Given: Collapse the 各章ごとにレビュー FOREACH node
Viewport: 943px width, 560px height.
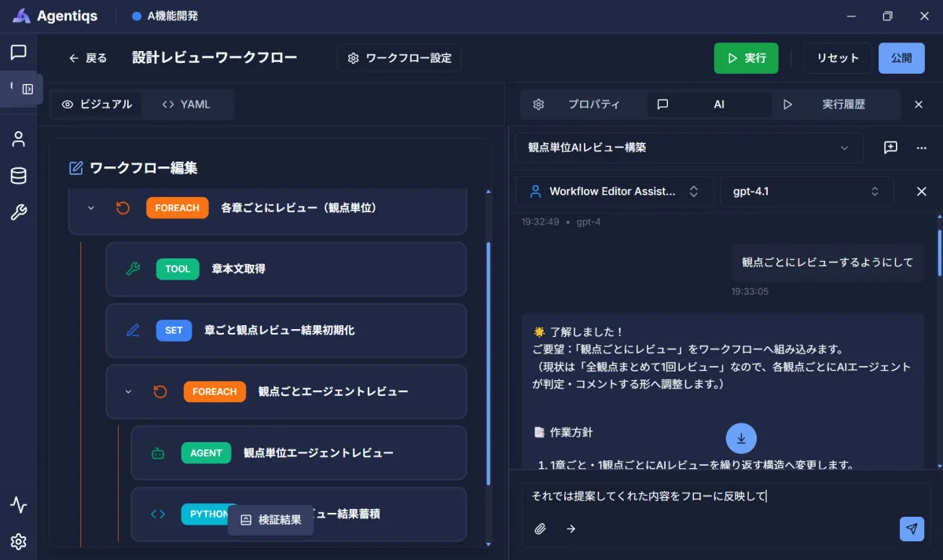Looking at the screenshot, I should click(x=90, y=208).
